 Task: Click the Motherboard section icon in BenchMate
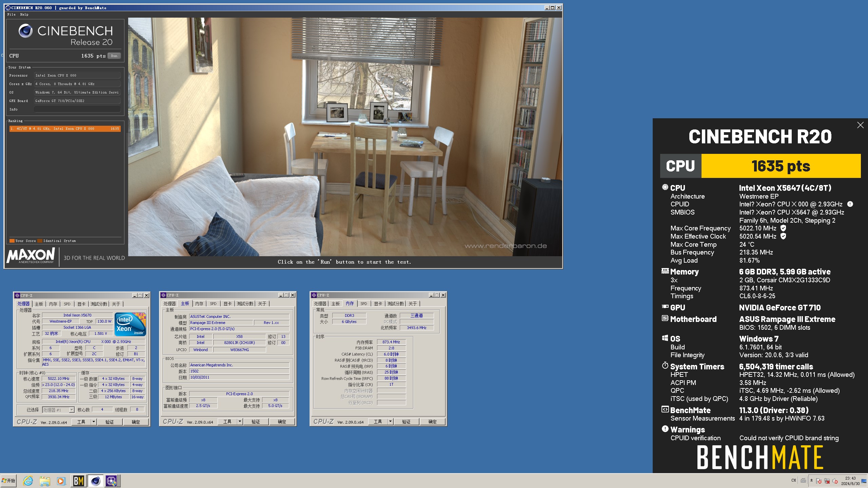(x=665, y=319)
